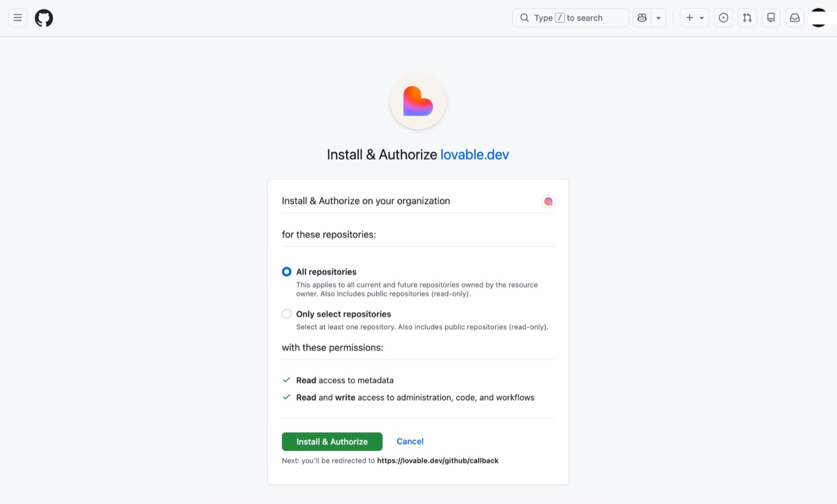
Task: Click the organization avatar in the card
Action: 548,201
